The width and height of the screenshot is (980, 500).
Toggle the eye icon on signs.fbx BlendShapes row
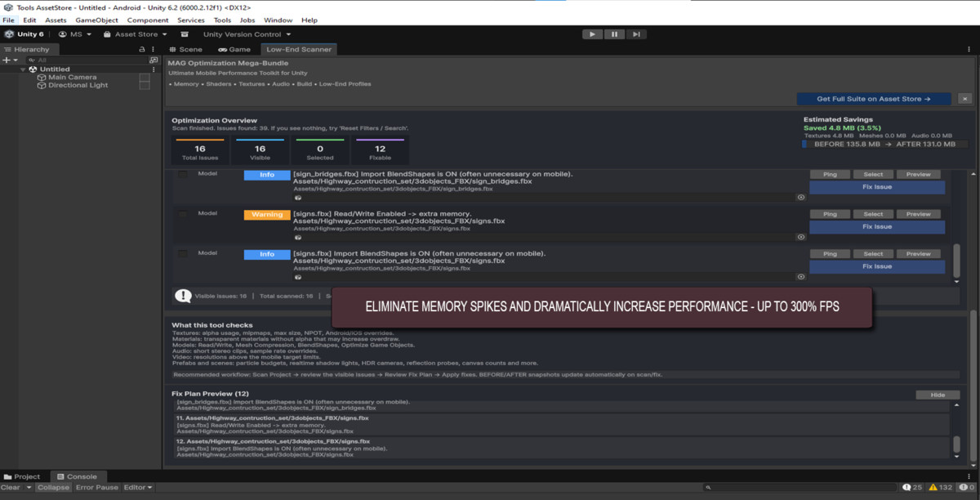click(801, 277)
